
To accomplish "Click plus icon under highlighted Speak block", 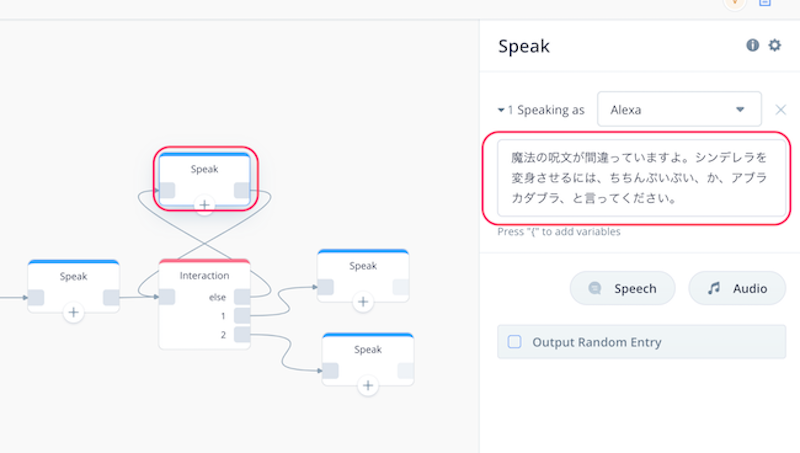I will 205,205.
